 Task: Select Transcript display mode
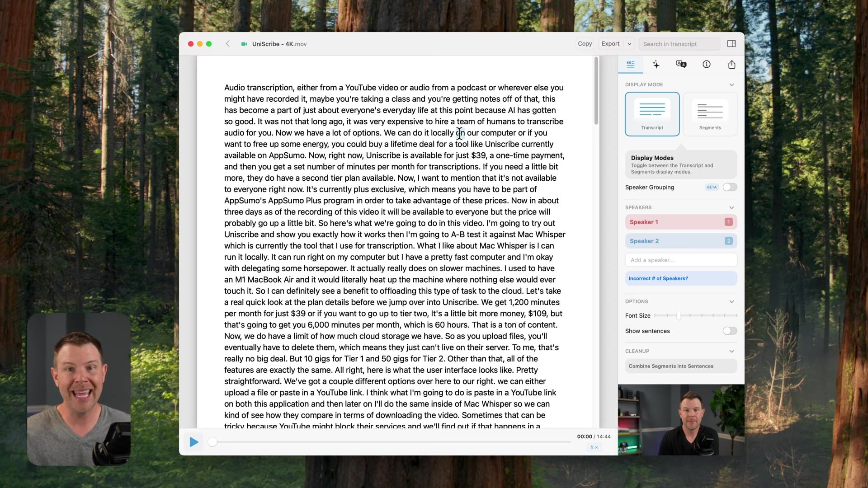pyautogui.click(x=652, y=114)
